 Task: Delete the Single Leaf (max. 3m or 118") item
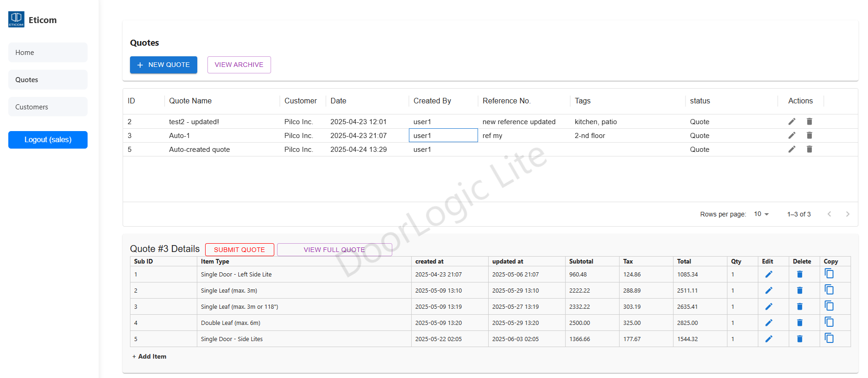pyautogui.click(x=799, y=306)
